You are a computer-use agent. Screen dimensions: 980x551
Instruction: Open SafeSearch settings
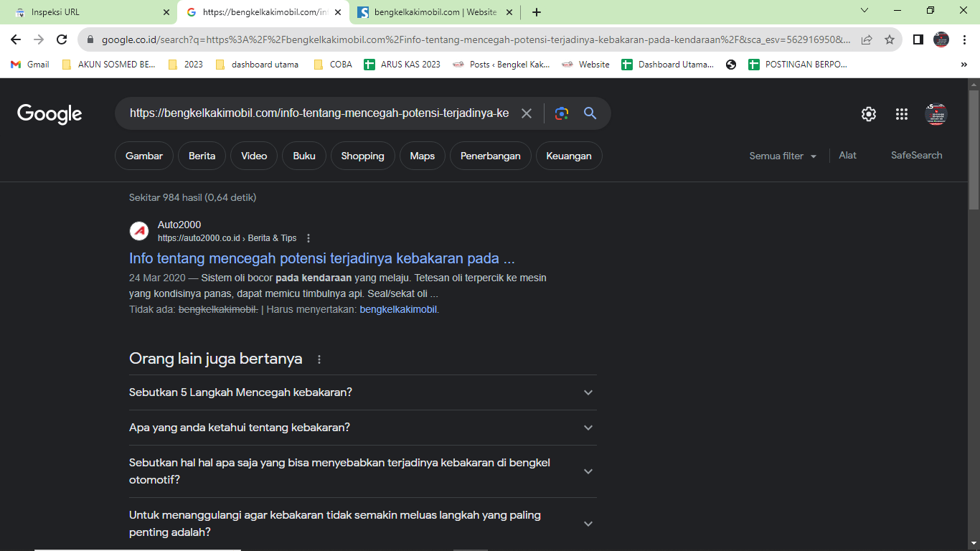point(917,156)
